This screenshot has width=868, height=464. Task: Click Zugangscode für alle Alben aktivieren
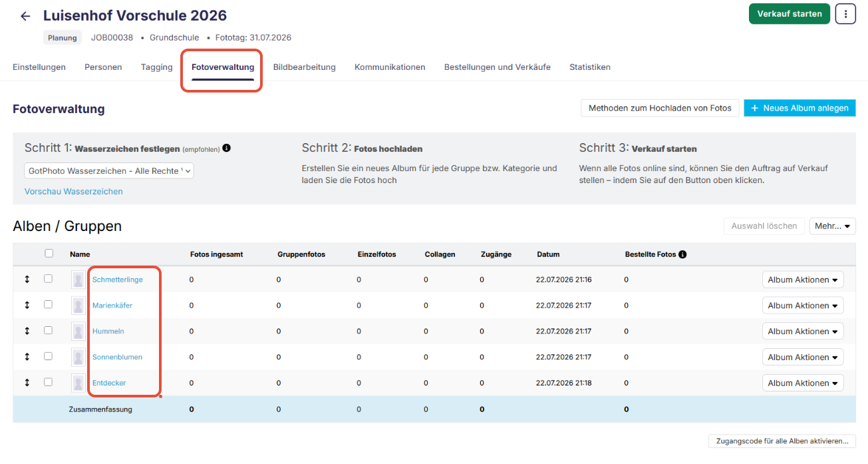point(782,441)
